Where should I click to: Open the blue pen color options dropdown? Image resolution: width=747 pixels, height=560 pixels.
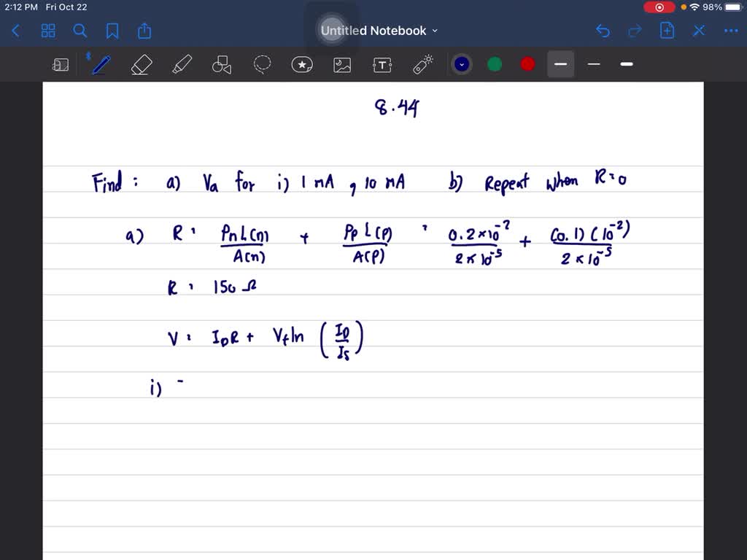461,64
